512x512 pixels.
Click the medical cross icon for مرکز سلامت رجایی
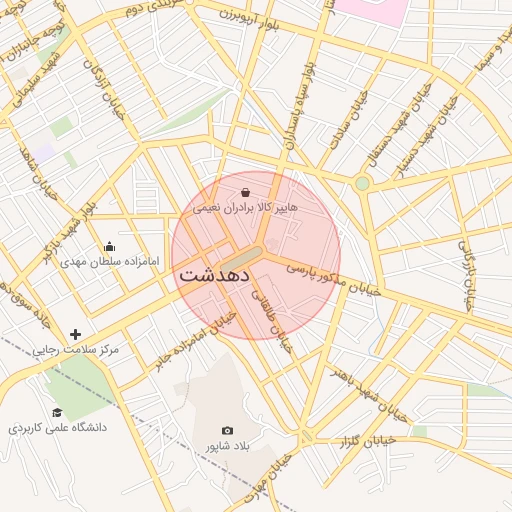pos(75,334)
